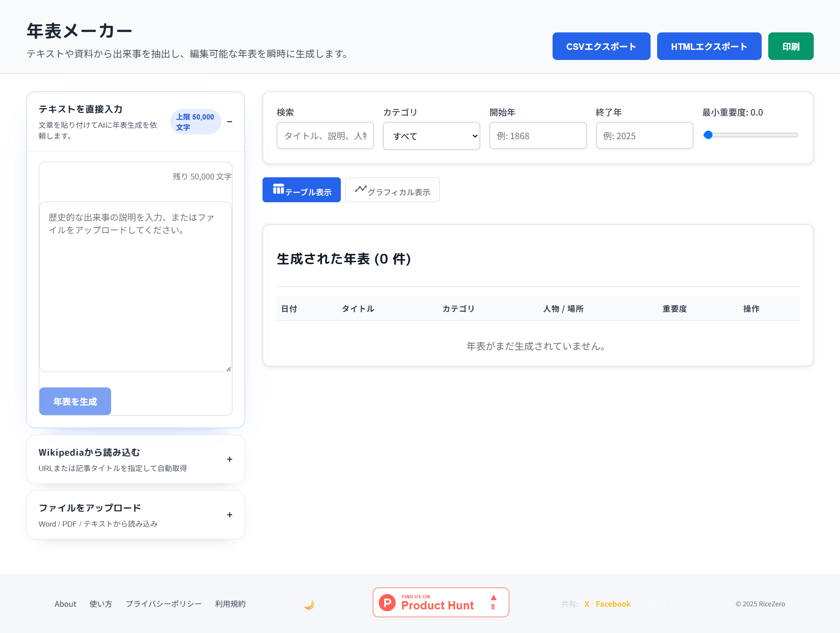The height and width of the screenshot is (633, 840).
Task: Click the green 印刷 print button
Action: click(x=790, y=46)
